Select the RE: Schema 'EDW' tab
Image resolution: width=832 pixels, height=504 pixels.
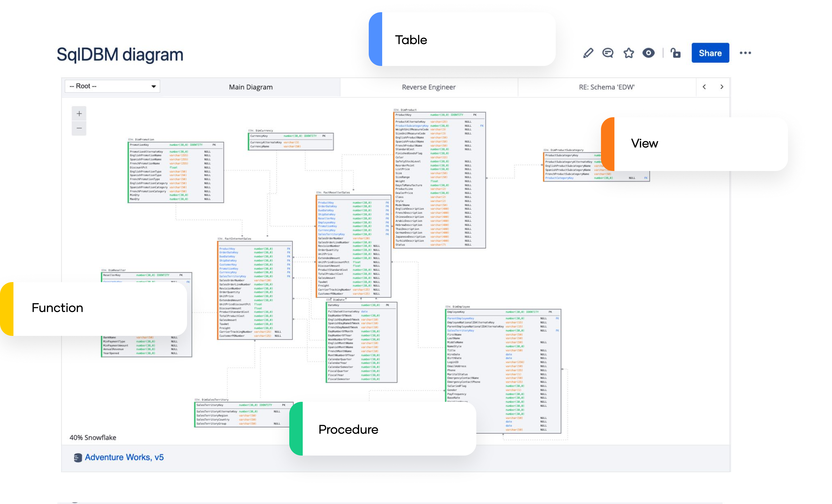click(x=606, y=87)
